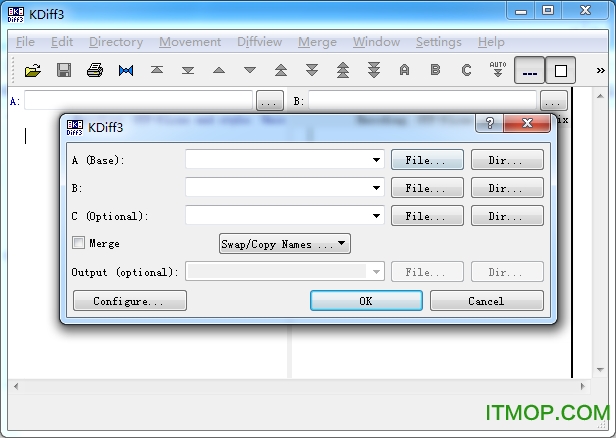Toggle the square show line numbers button
Screen dimensions: 616x438
click(561, 70)
